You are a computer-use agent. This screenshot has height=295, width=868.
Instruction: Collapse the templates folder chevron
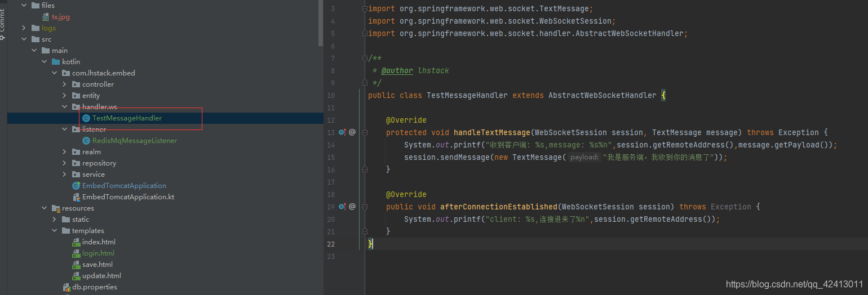tap(54, 230)
